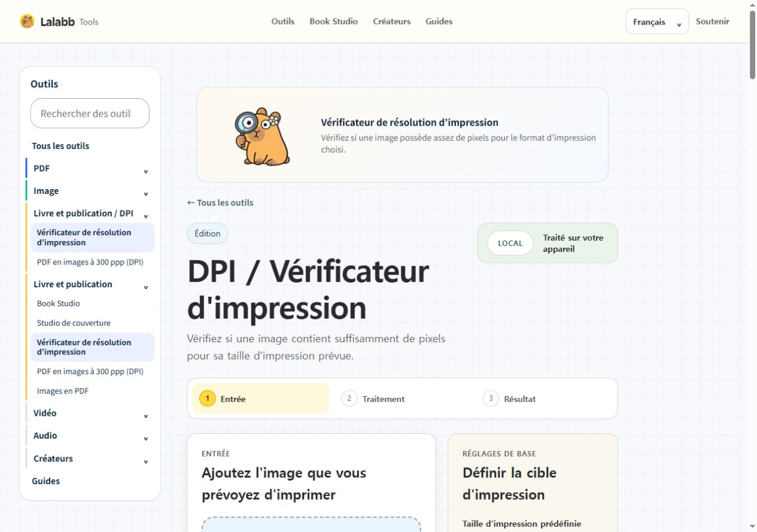Open the Créateurs top navigation item

point(392,22)
